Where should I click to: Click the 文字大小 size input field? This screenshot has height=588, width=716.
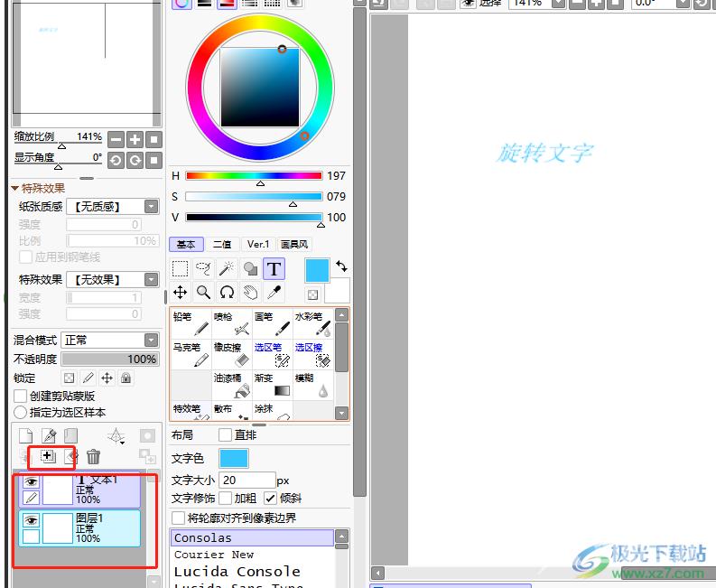(x=247, y=481)
